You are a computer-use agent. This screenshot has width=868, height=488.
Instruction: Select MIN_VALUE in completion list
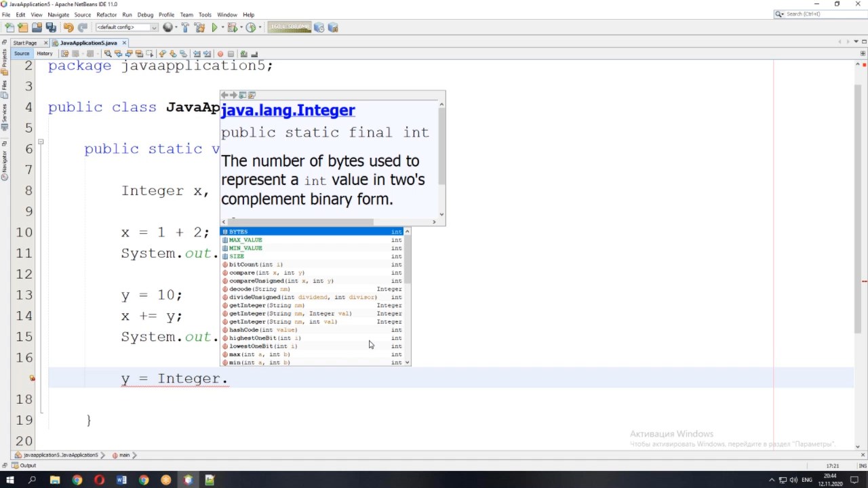[x=313, y=248]
